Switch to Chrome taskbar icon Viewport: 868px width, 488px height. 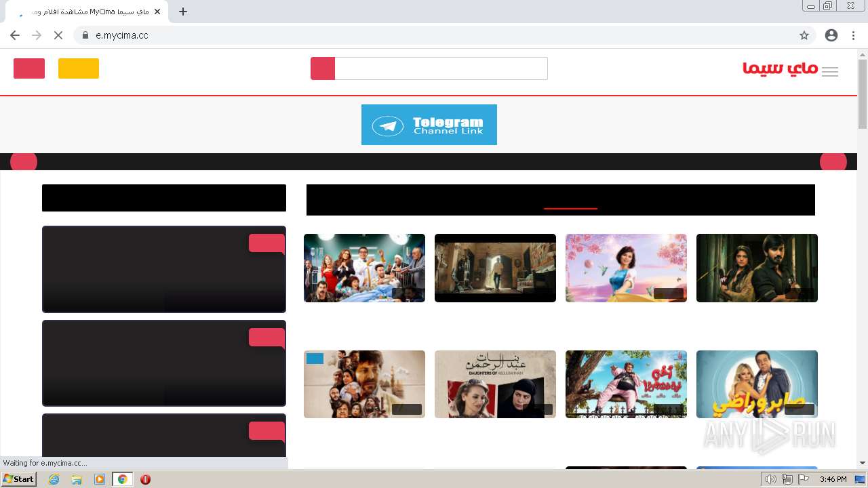pyautogui.click(x=122, y=479)
